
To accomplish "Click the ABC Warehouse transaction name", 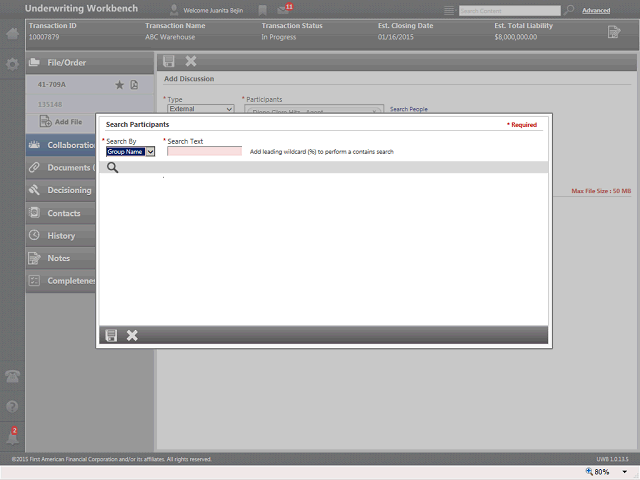I will [x=170, y=37].
